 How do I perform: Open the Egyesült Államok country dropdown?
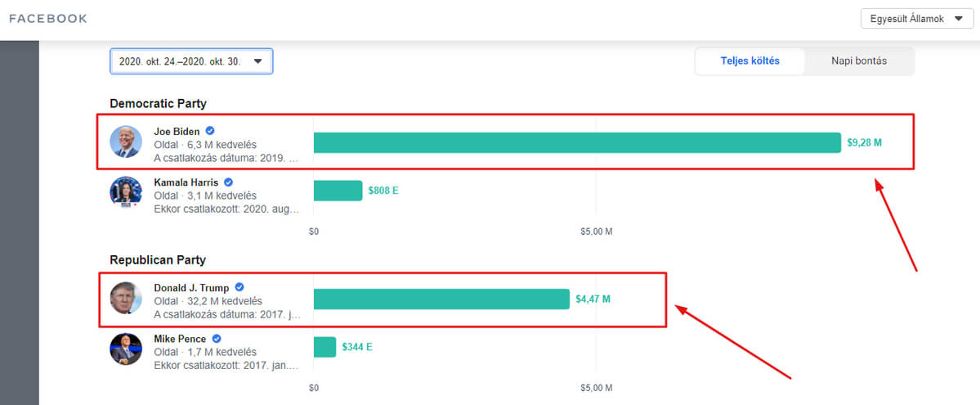[916, 19]
